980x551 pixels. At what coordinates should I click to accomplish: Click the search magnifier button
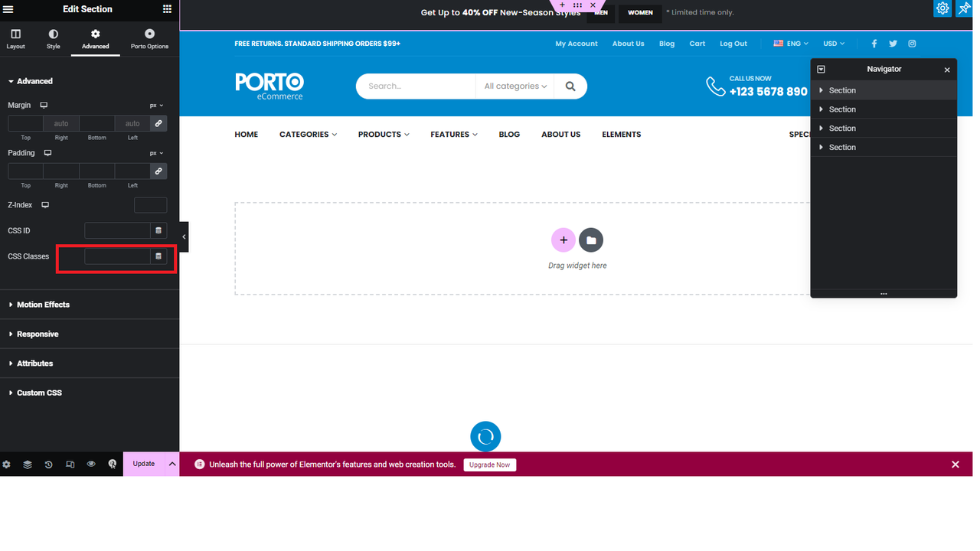pos(570,86)
